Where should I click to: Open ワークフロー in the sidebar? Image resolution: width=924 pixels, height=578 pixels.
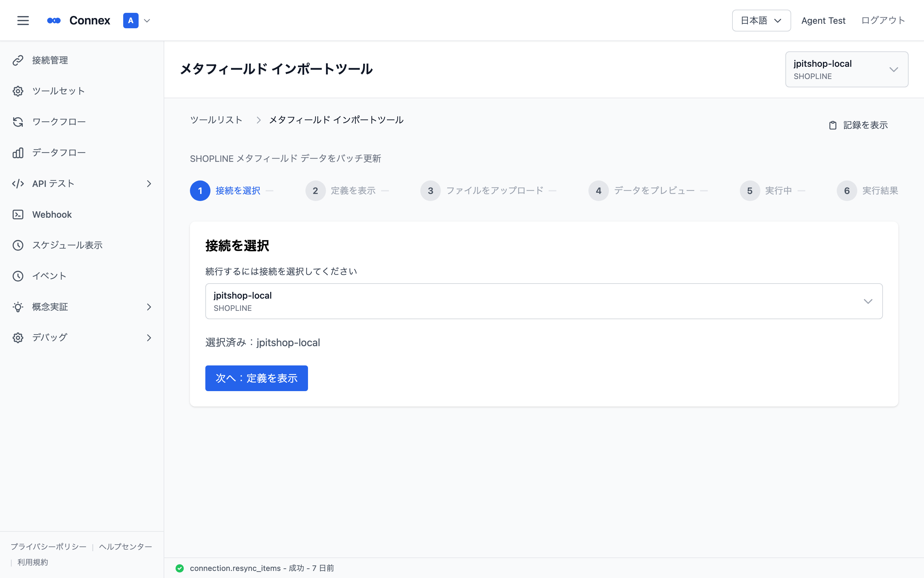82,122
